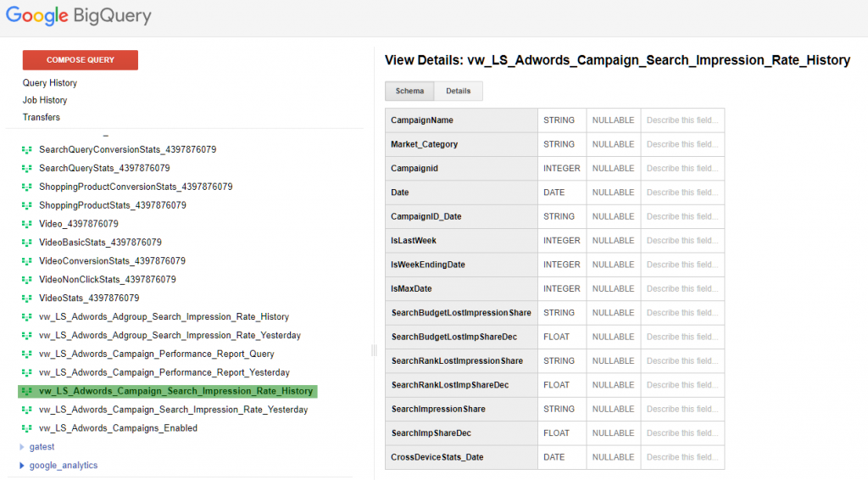Click description field for Campaignid

tap(682, 168)
